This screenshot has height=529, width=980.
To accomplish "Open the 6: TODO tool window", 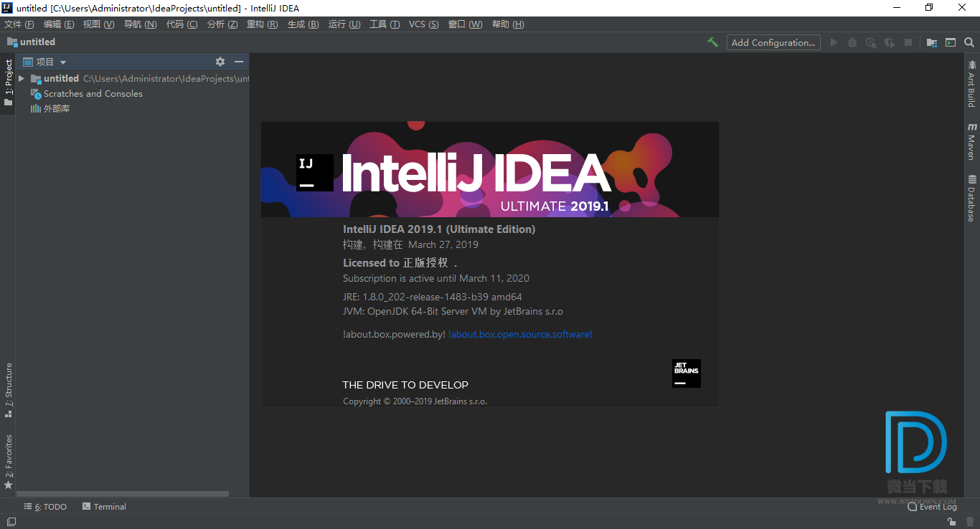I will pyautogui.click(x=45, y=507).
